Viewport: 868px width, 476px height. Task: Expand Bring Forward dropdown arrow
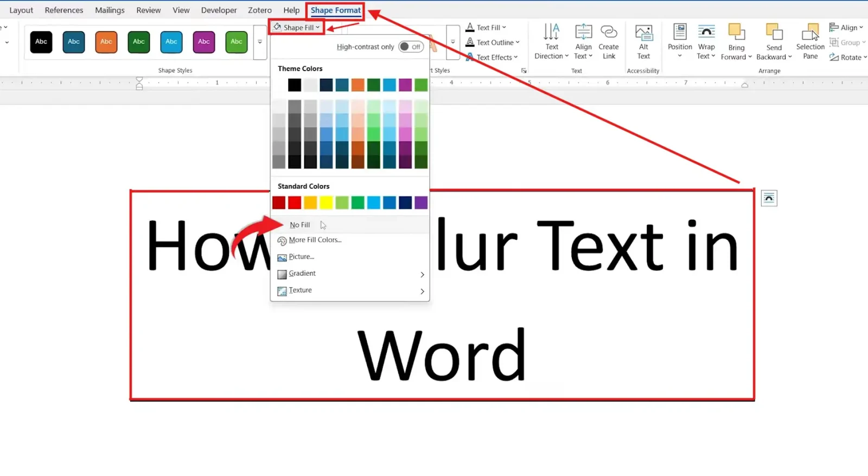750,57
